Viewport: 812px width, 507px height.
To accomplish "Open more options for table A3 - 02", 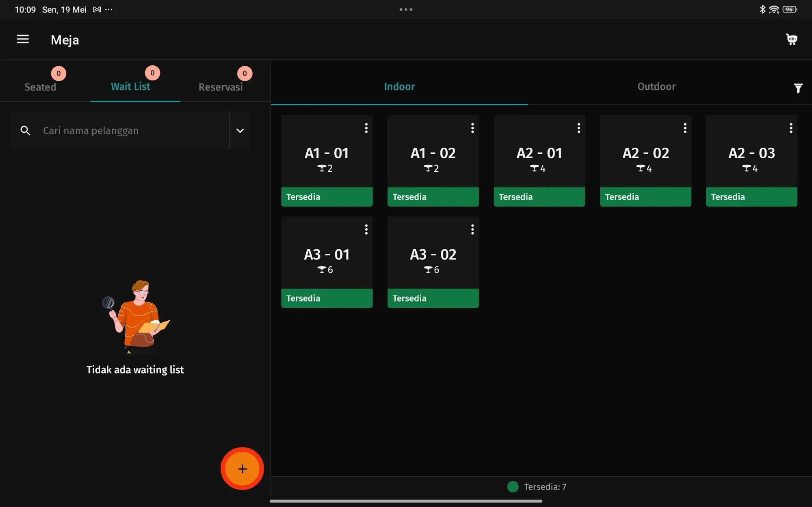I will 472,230.
